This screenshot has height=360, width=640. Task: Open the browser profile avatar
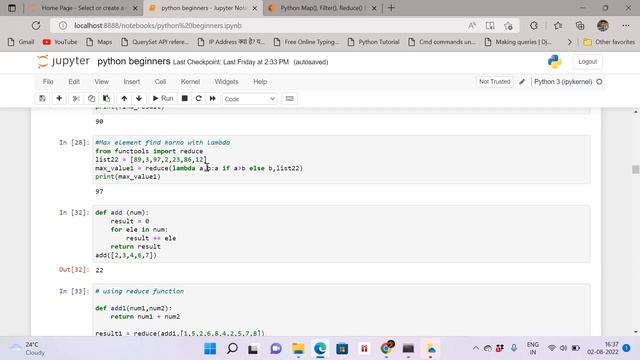(603, 25)
